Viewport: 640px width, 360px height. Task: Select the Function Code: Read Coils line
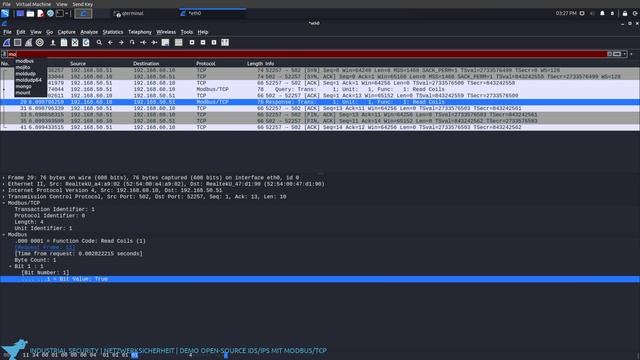click(80, 241)
